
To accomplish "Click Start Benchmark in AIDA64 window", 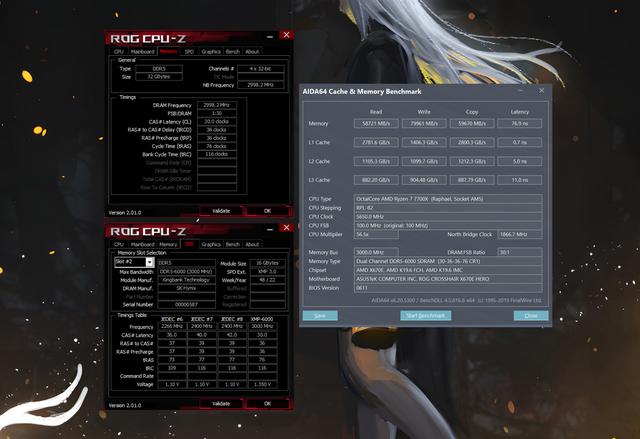I will click(x=426, y=315).
